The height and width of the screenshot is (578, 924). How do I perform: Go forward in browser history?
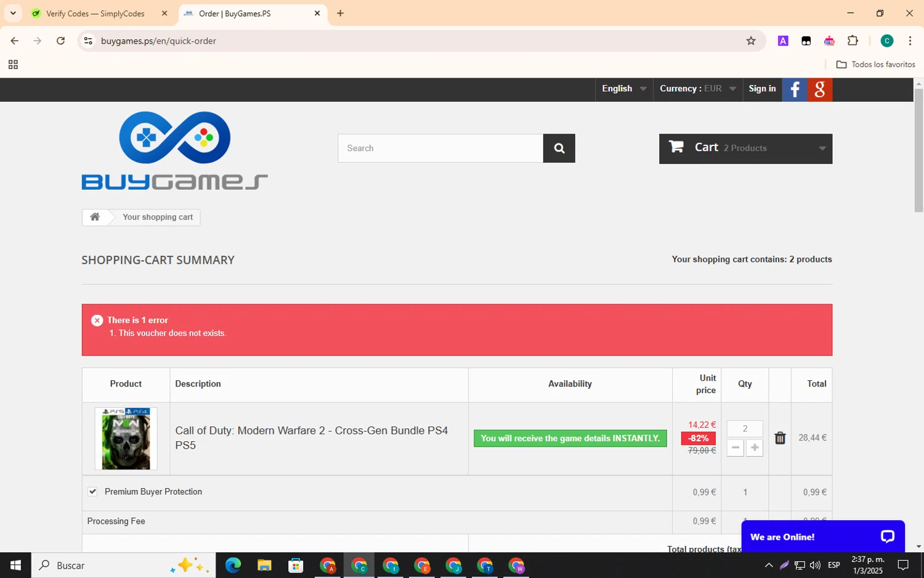(x=38, y=41)
